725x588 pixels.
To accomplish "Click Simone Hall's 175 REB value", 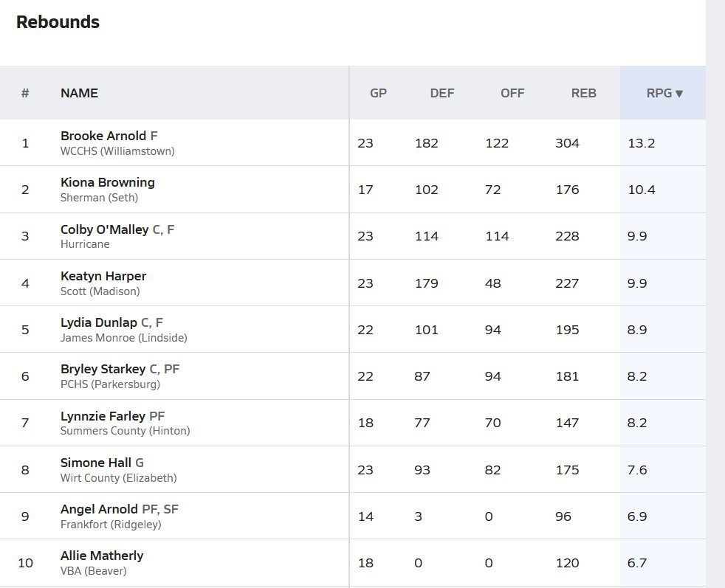I will (x=567, y=470).
